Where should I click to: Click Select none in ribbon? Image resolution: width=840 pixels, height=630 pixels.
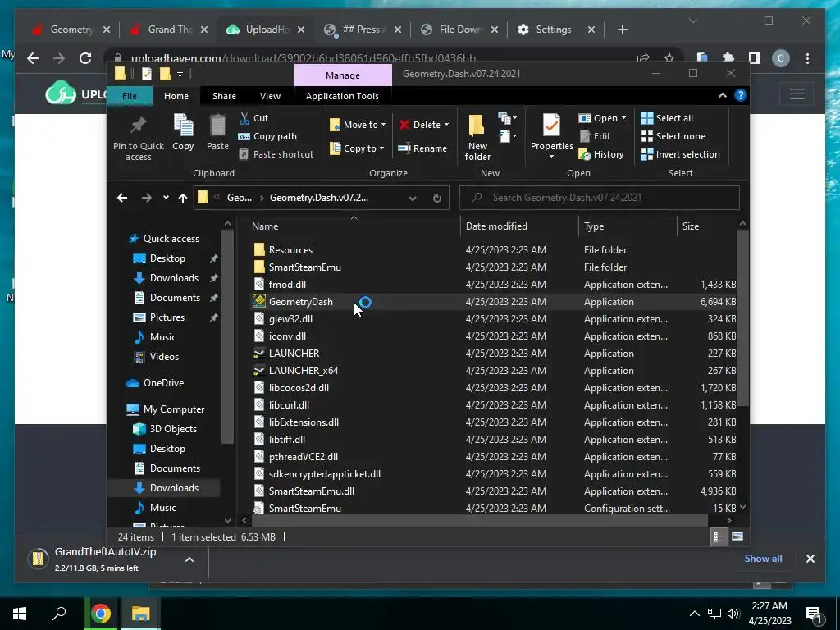673,136
